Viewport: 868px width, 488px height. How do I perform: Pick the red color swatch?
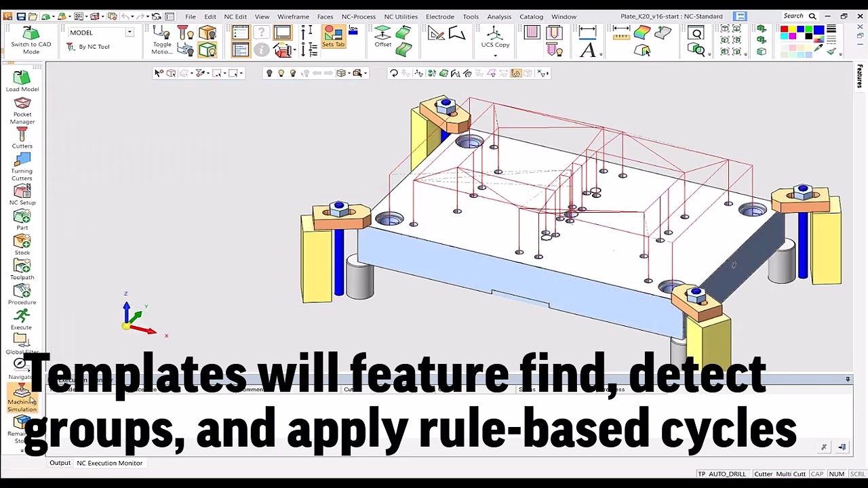tap(784, 29)
